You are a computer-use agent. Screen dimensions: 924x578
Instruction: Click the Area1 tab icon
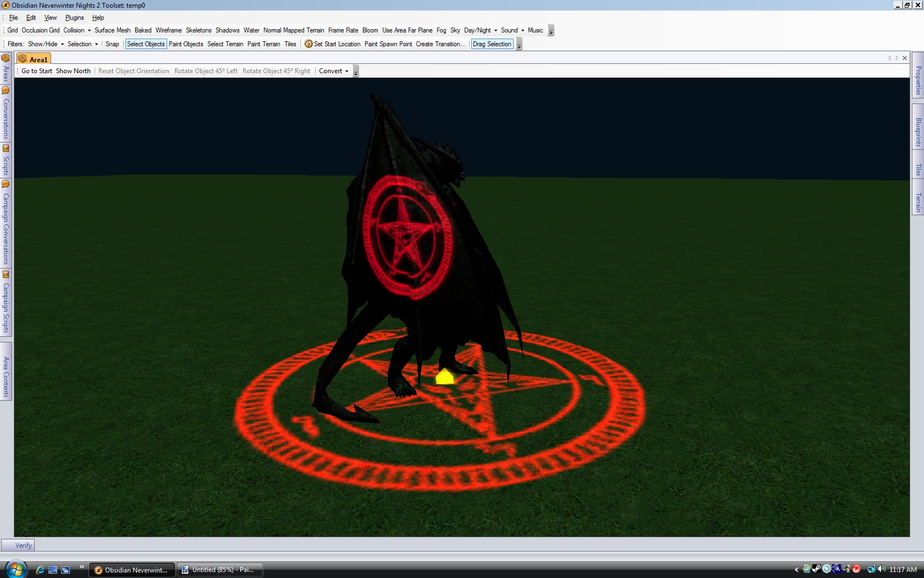tap(23, 59)
